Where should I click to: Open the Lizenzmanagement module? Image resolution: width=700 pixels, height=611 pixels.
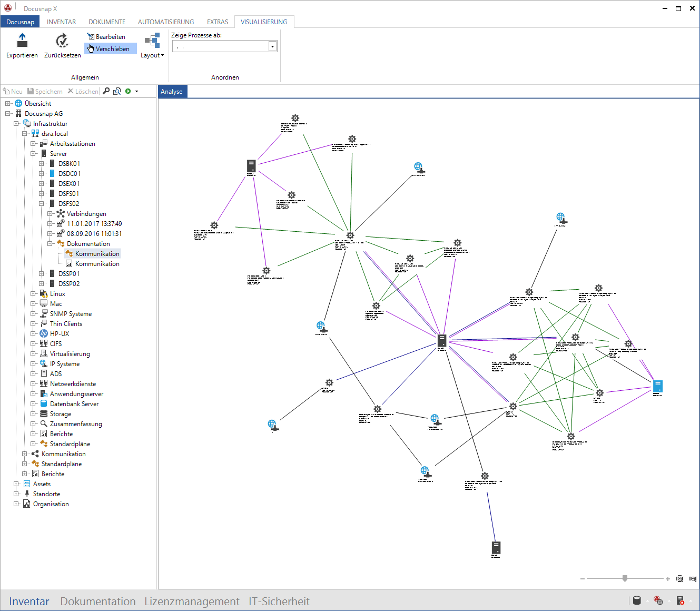pyautogui.click(x=192, y=602)
